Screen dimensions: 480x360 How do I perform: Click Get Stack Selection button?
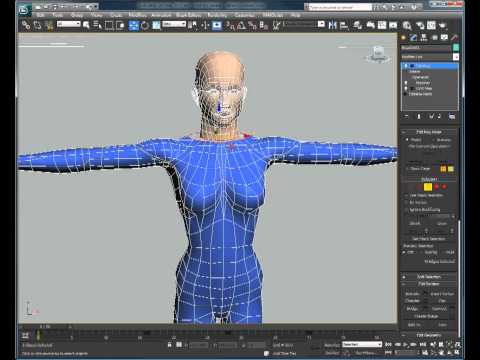429,239
